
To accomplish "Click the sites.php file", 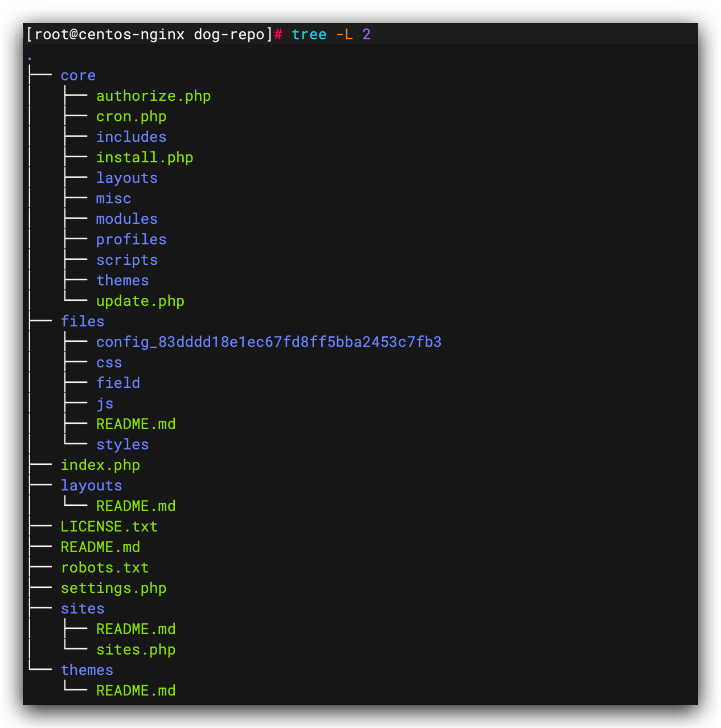I will pos(136,650).
